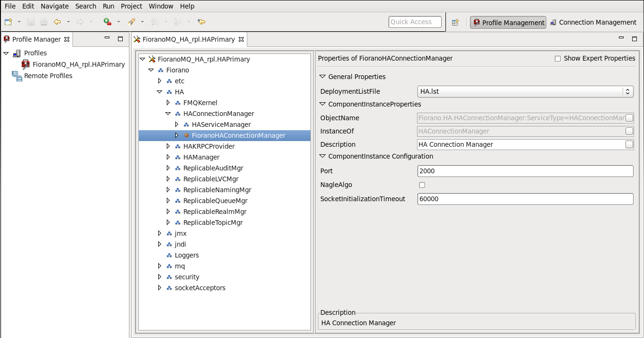Click the Port input field
The width and height of the screenshot is (644, 338).
tap(526, 171)
